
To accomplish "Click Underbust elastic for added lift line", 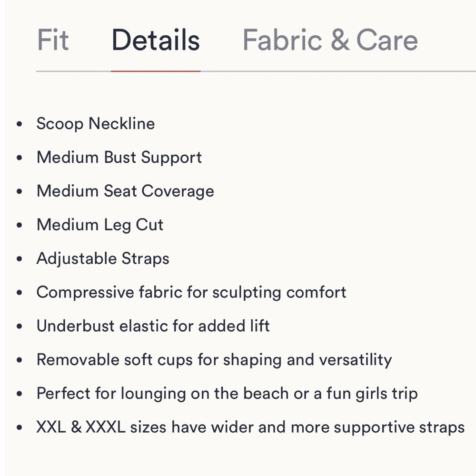I will tap(153, 326).
